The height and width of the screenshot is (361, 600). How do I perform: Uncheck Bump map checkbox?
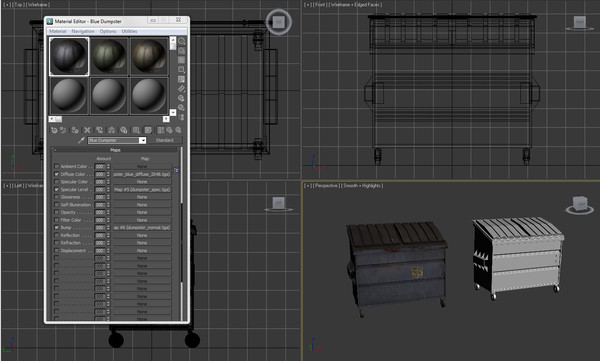click(57, 227)
